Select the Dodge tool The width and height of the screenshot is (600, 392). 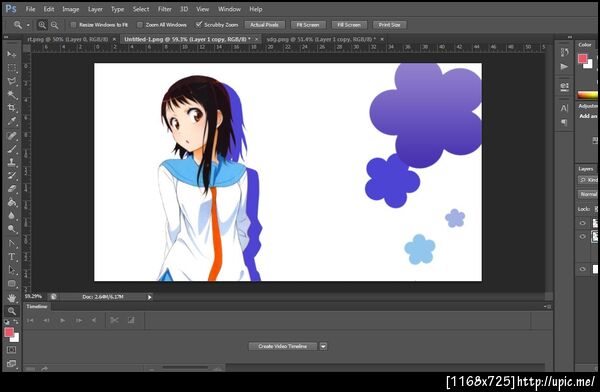[x=11, y=229]
